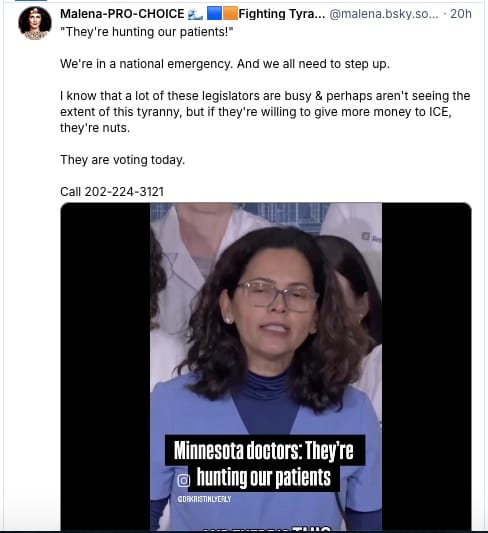Click the "We're in a national emergency" sentence
This screenshot has width=488, height=533.
pyautogui.click(x=225, y=64)
